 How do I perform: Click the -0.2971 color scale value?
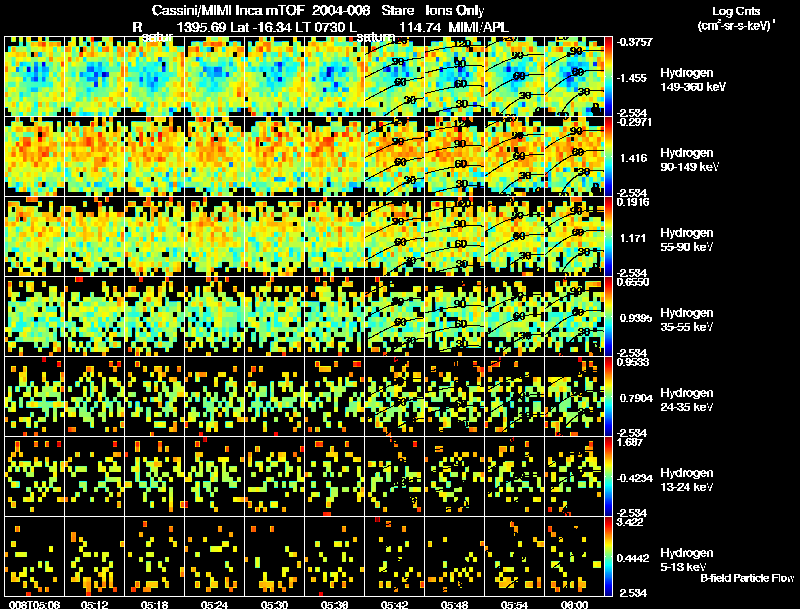click(x=634, y=122)
